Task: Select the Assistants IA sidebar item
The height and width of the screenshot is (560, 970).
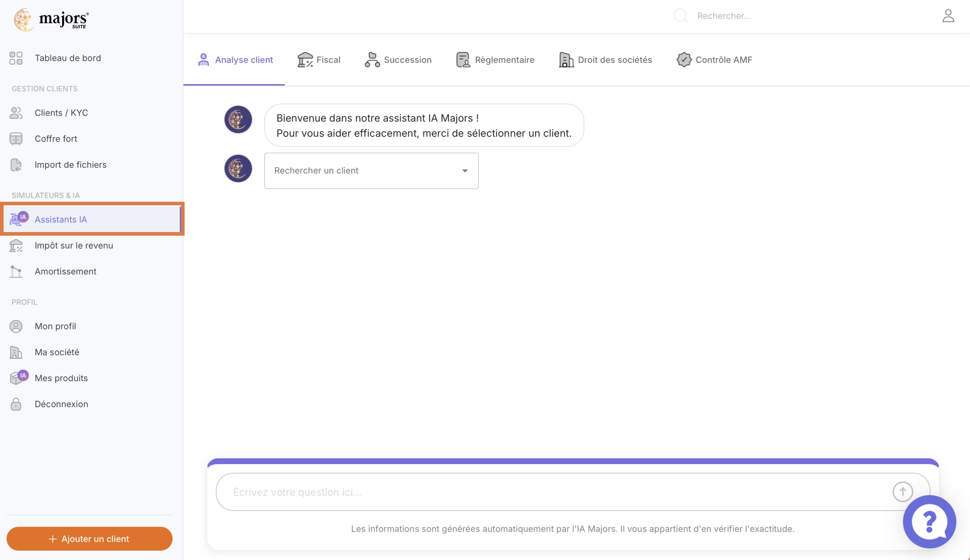Action: [60, 219]
